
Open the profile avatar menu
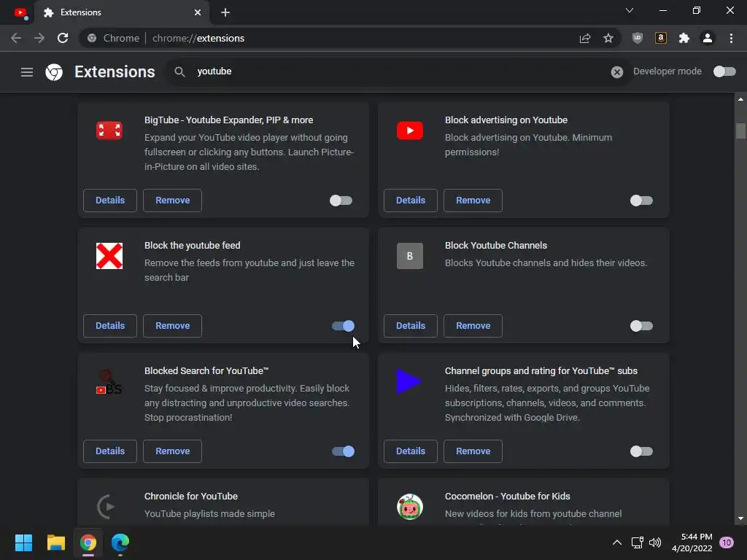click(x=707, y=38)
